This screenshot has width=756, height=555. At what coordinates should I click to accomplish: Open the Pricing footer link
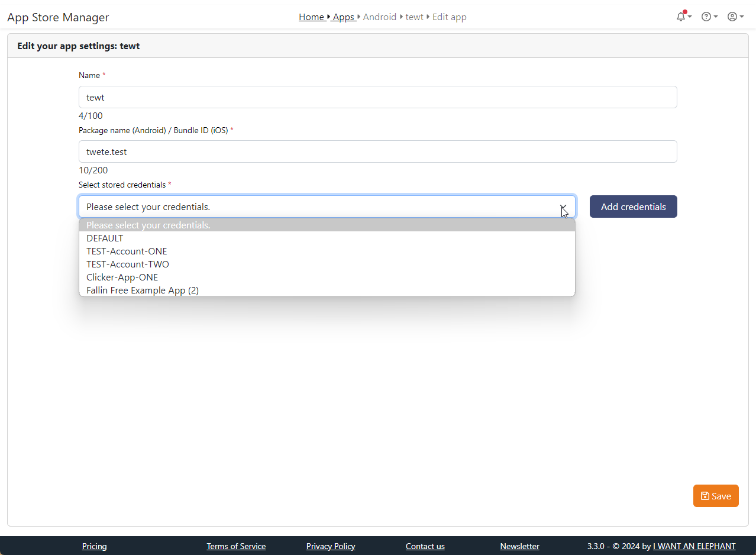[94, 546]
